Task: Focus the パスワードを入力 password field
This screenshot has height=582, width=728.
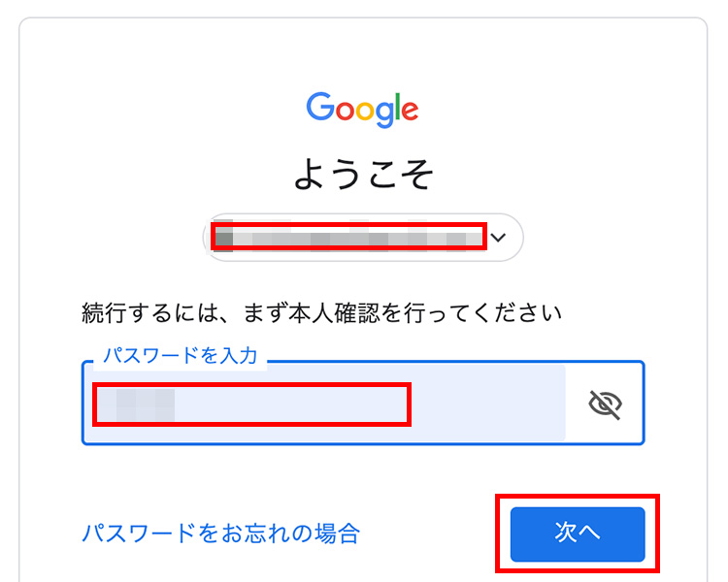Action: tap(363, 403)
